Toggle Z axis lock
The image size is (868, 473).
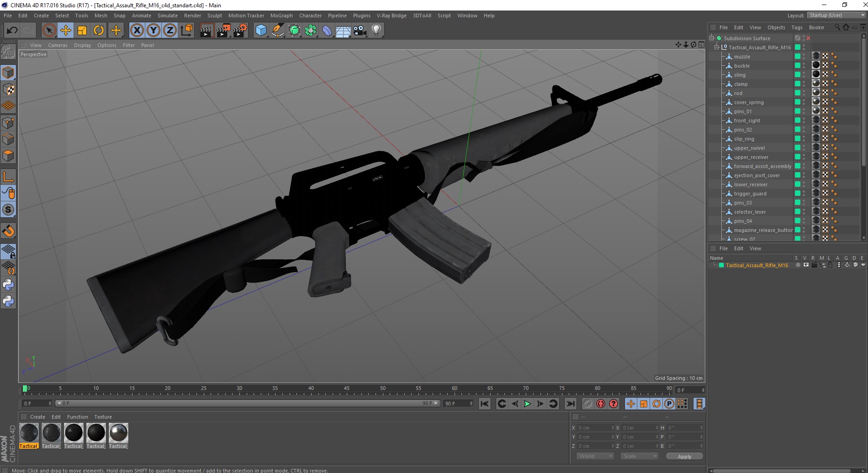point(170,31)
